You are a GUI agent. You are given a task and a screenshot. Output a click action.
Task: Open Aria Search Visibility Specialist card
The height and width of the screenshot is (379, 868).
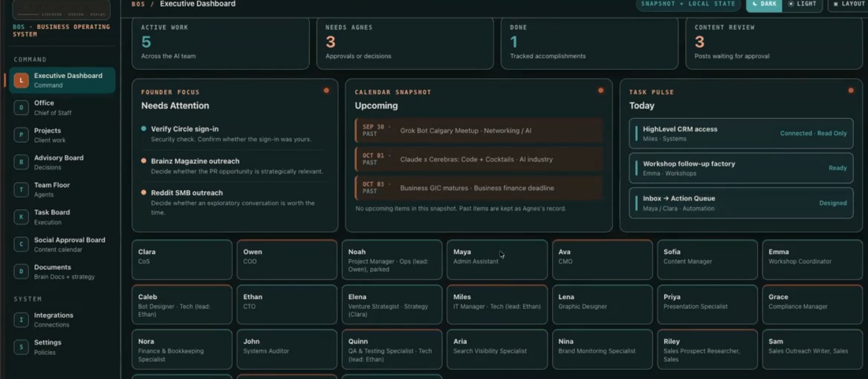click(x=497, y=349)
